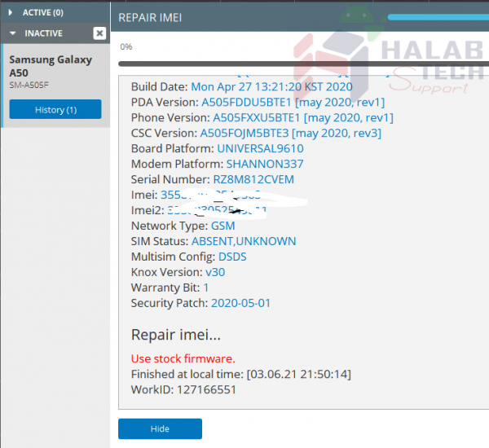This screenshot has height=448, width=489.
Task: Close the INACTIVE list with X
Action: [x=99, y=33]
